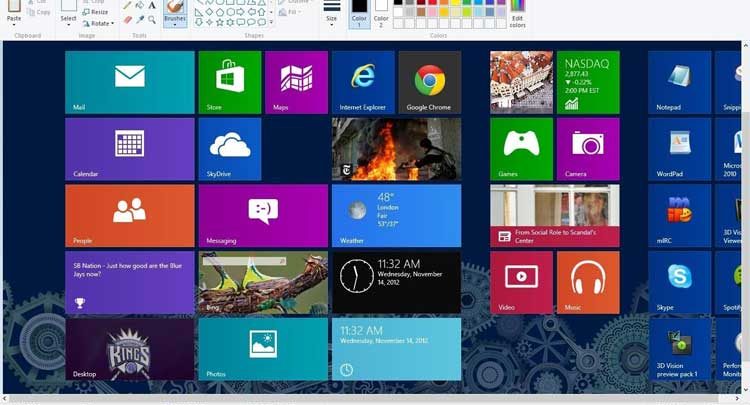Click the Copy button
This screenshot has width=750, height=405.
pyautogui.click(x=39, y=12)
